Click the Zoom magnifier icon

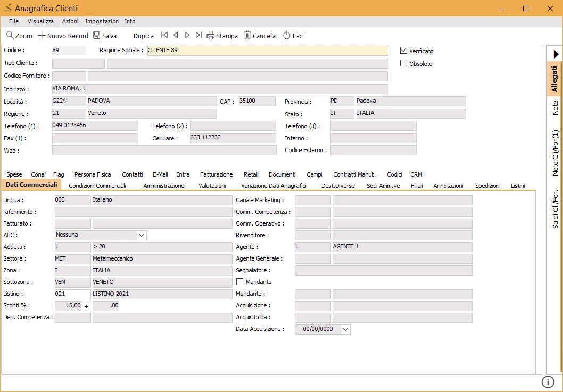pyautogui.click(x=10, y=35)
